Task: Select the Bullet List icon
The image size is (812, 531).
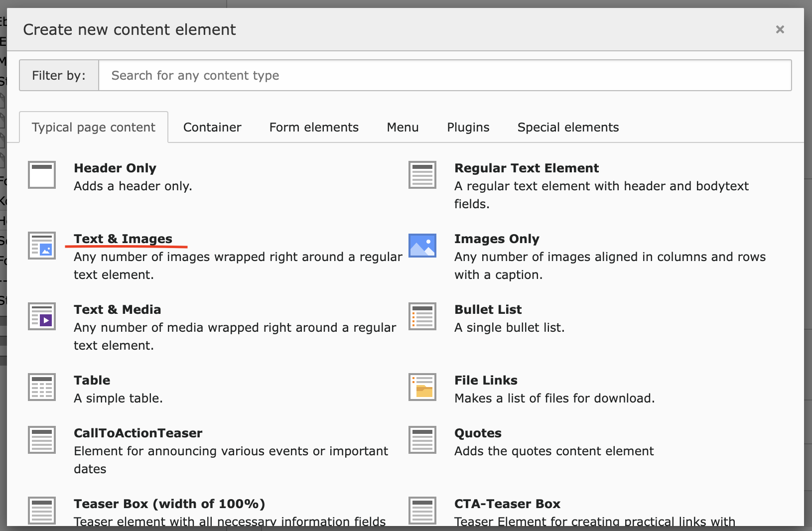Action: (x=422, y=316)
